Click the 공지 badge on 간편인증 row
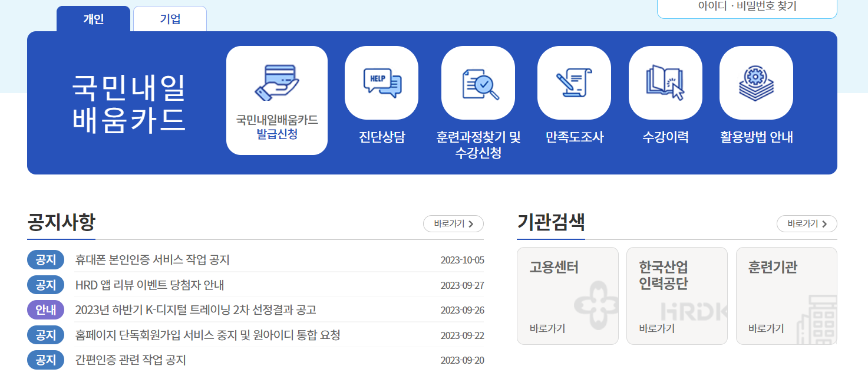This screenshot has height=392, width=868. coord(45,360)
